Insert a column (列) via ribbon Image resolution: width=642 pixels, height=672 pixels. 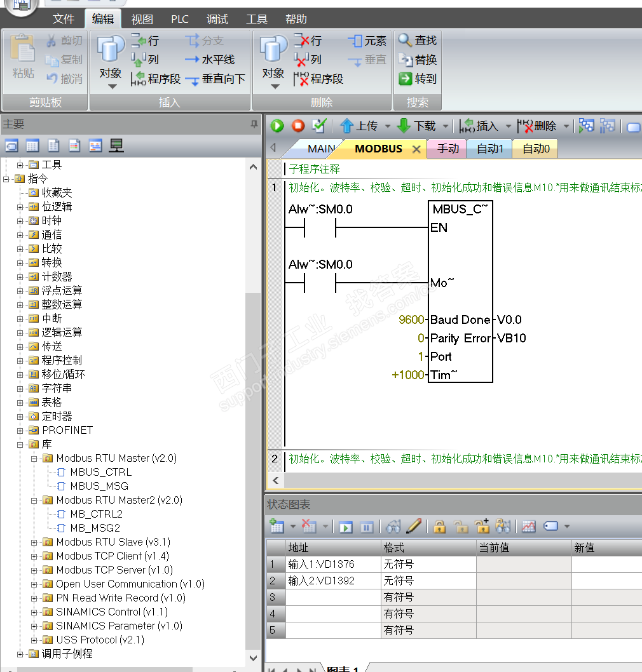[145, 60]
